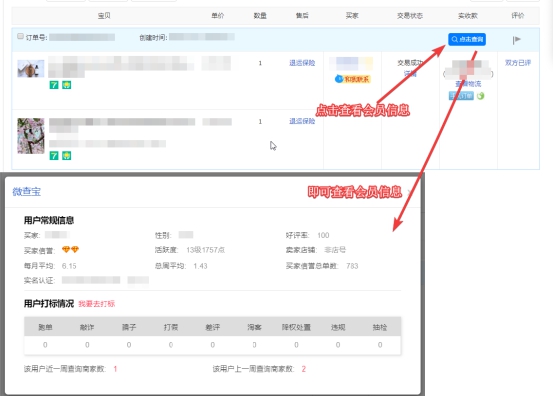
Task: Click the 交易成功 status text
Action: pyautogui.click(x=410, y=63)
